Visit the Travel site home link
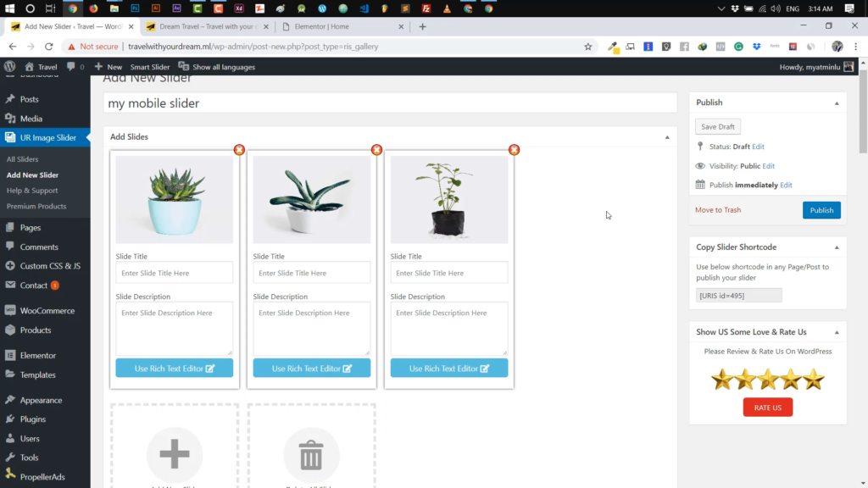This screenshot has width=868, height=488. [42, 66]
